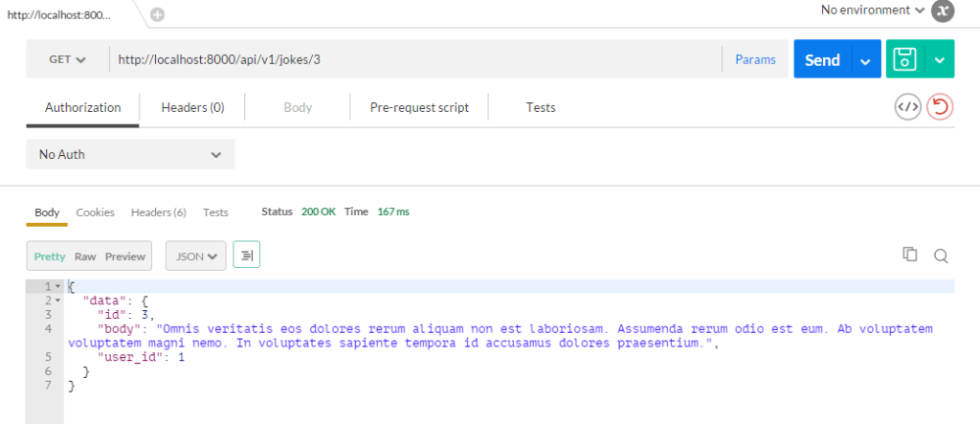Click the request URL input field
The width and height of the screenshot is (980, 424).
coord(412,59)
